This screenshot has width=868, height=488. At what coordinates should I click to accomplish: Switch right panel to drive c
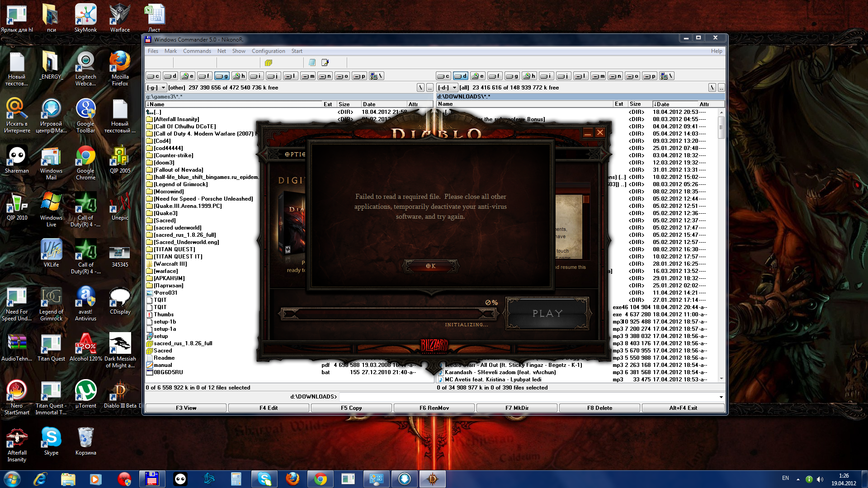443,76
